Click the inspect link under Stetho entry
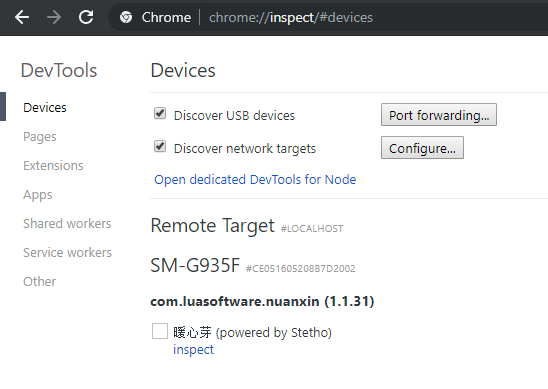This screenshot has height=389, width=548. tap(193, 350)
